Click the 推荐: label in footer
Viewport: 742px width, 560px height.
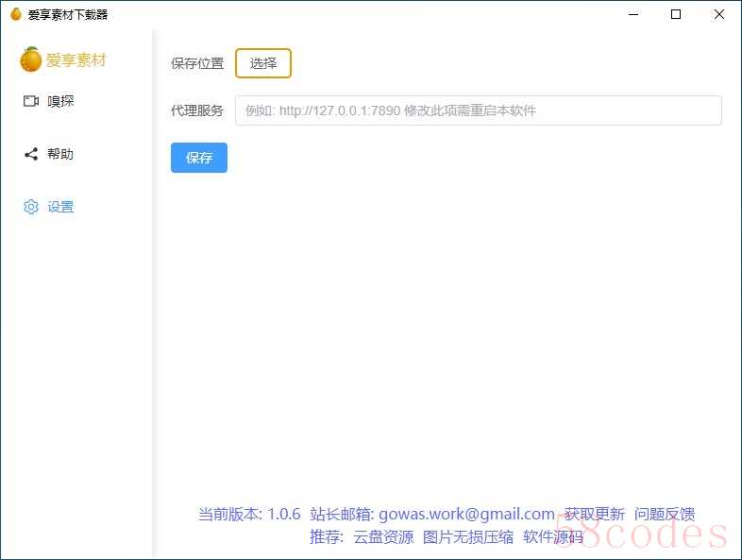(x=327, y=536)
